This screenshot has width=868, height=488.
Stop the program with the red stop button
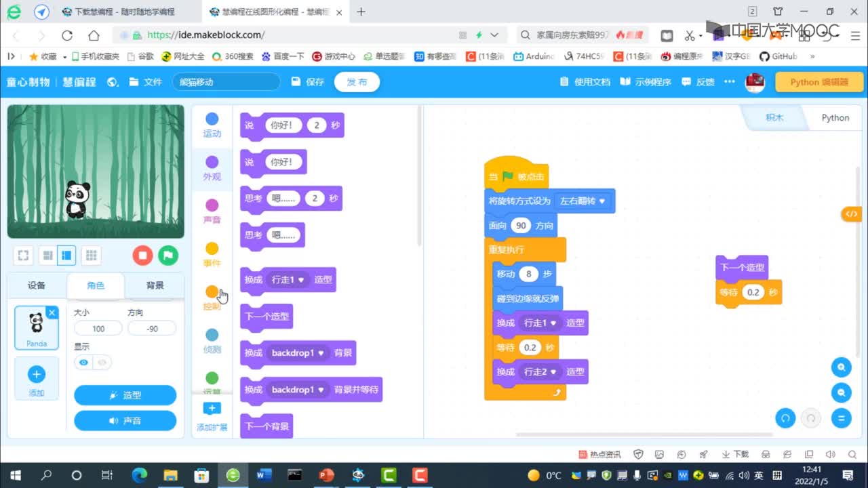(142, 256)
